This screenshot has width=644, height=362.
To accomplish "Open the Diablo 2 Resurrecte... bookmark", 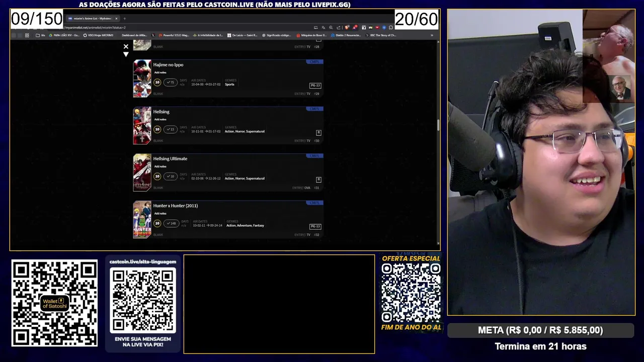I will click(x=346, y=35).
